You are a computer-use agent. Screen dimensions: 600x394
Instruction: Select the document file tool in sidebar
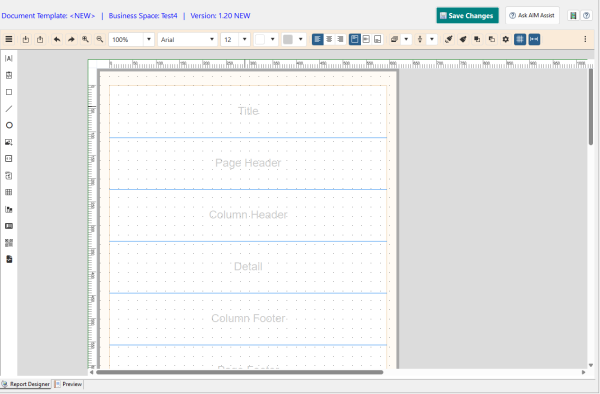tap(9, 259)
